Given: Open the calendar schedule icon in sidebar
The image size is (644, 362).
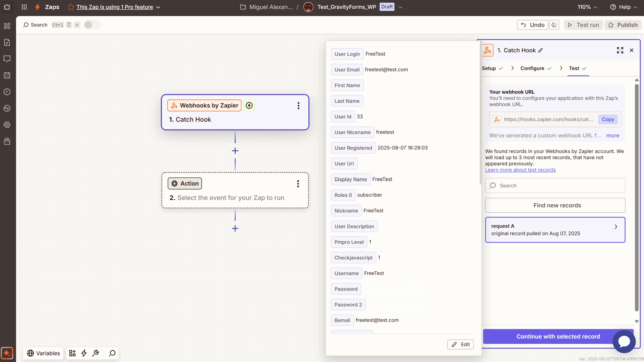Looking at the screenshot, I should point(7,75).
